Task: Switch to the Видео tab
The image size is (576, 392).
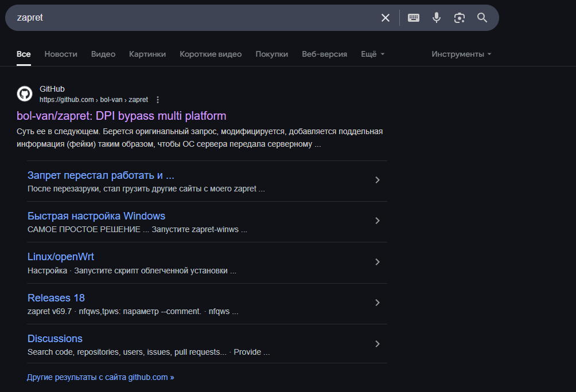Action: (x=103, y=54)
